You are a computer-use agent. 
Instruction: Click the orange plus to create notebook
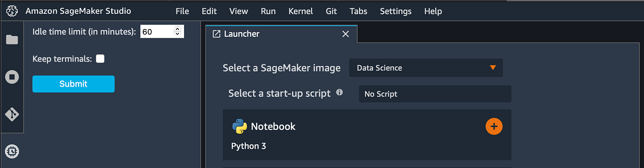point(494,127)
